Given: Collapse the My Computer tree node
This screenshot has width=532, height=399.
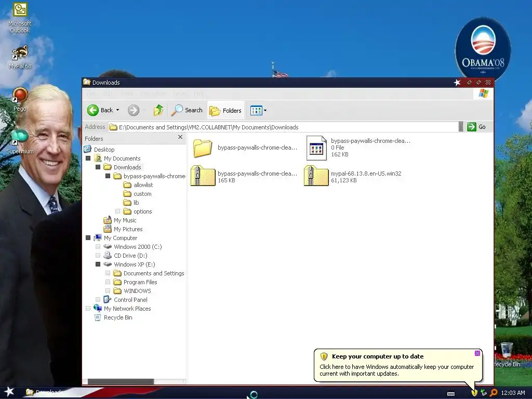Looking at the screenshot, I should pos(88,238).
